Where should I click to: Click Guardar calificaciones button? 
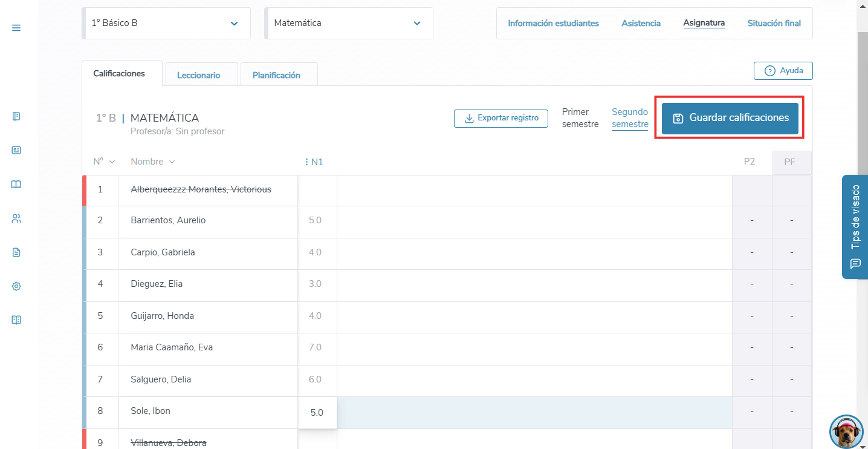tap(730, 118)
